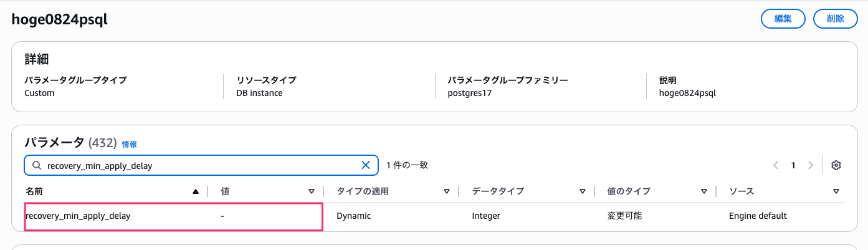Open table preferences gear icon
The image size is (868, 250).
click(x=836, y=165)
